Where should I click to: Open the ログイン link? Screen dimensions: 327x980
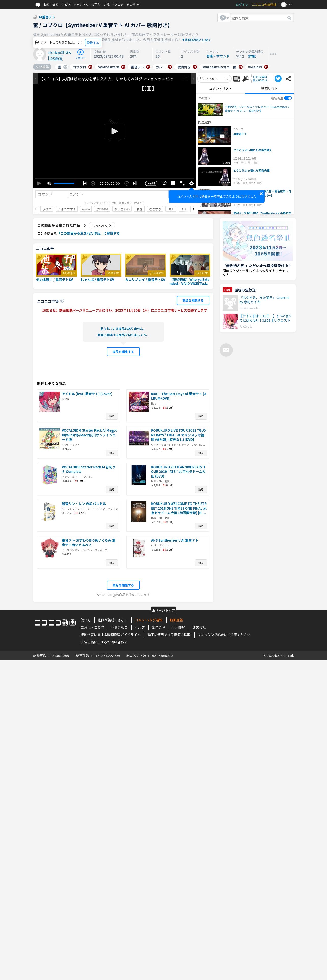(242, 5)
